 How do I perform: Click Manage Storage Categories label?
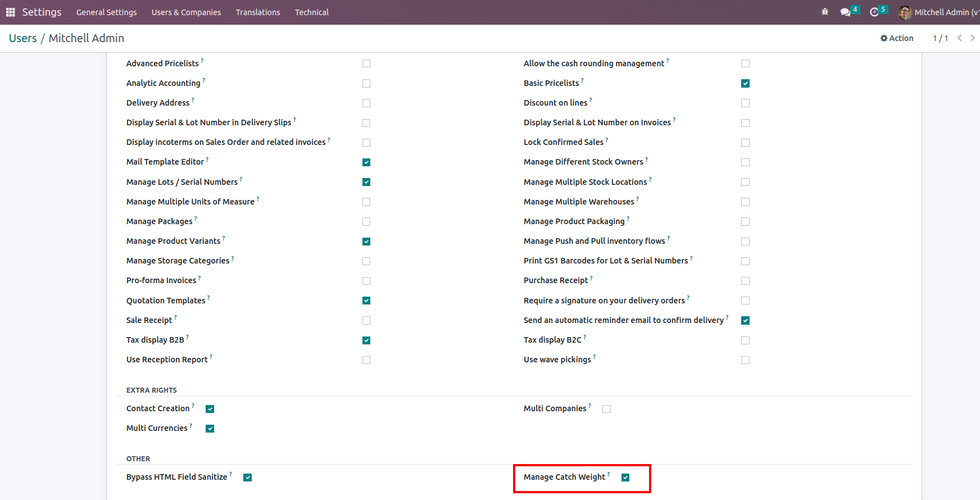178,261
